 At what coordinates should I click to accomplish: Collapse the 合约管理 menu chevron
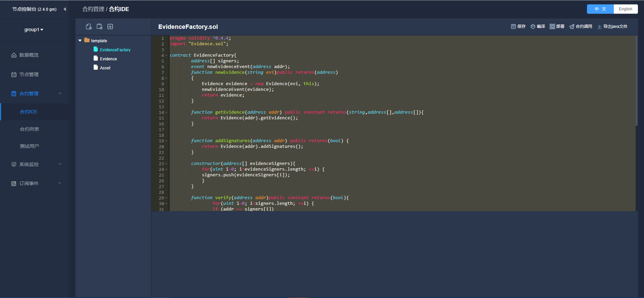click(60, 94)
